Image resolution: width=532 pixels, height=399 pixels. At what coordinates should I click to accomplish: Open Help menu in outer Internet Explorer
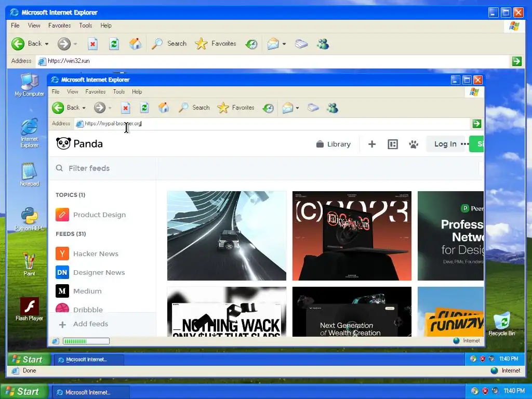(106, 25)
